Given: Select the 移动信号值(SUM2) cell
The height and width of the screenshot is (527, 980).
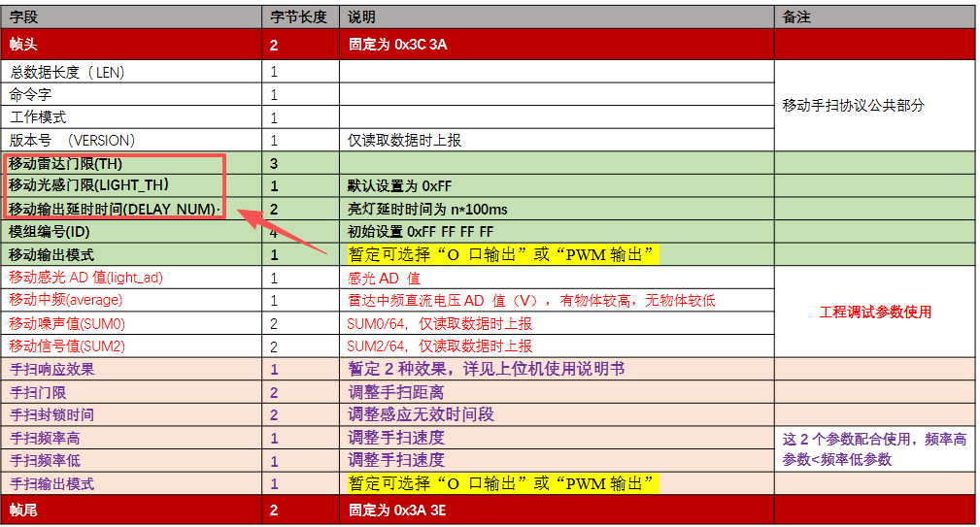Looking at the screenshot, I should [x=131, y=346].
